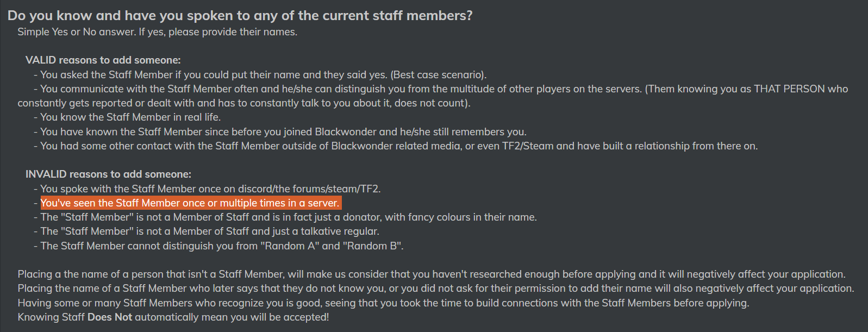
Task: Click the sentence starting 'Having some or many Staff Members'
Action: point(383,303)
